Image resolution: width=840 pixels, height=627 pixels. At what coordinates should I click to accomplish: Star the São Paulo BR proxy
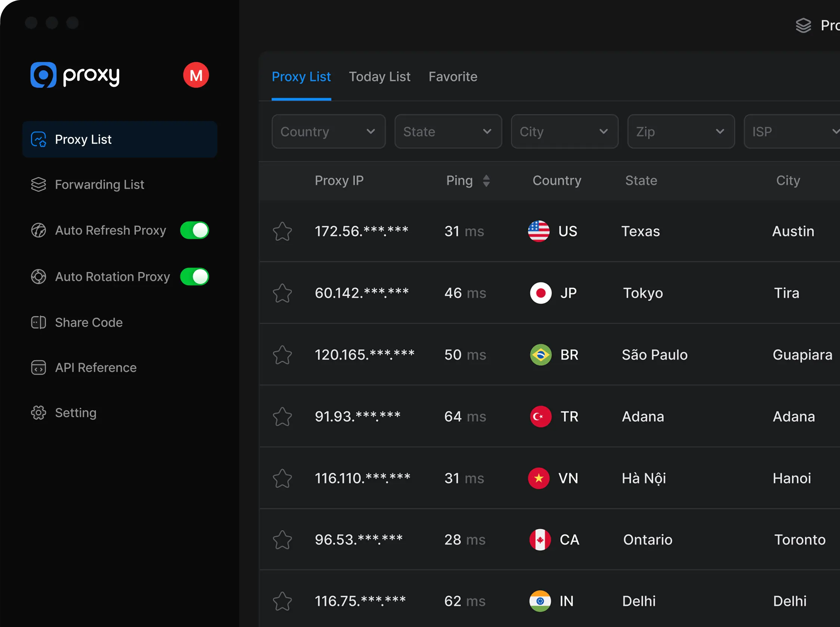coord(282,355)
